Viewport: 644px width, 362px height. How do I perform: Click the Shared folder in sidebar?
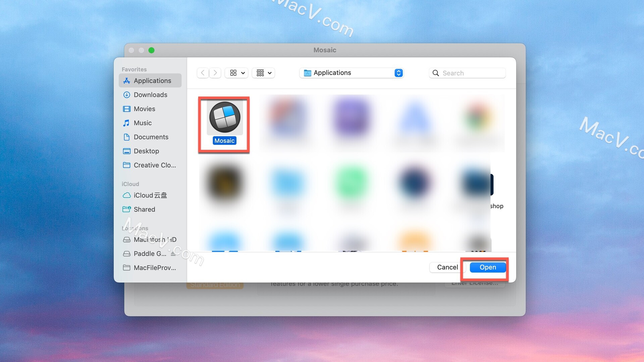pos(144,209)
